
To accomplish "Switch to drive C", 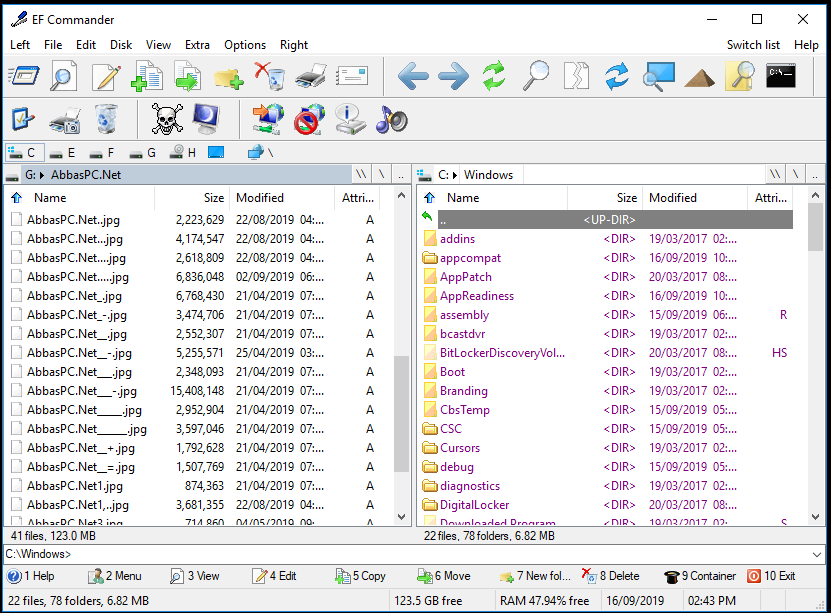I will pos(24,153).
